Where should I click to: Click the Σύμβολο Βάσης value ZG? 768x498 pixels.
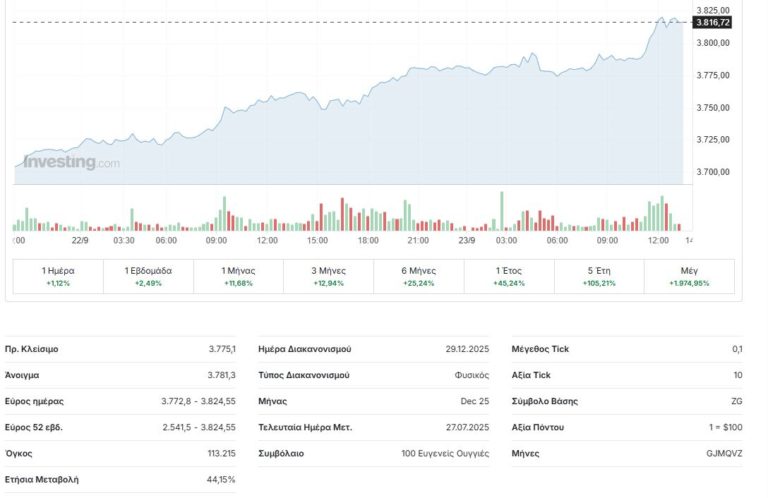[x=736, y=401]
